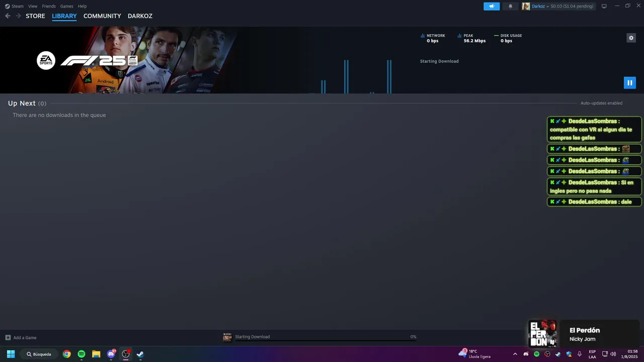Click the NETWORK 0 bps stat
Screen dimensions: 644x362
coord(433,38)
